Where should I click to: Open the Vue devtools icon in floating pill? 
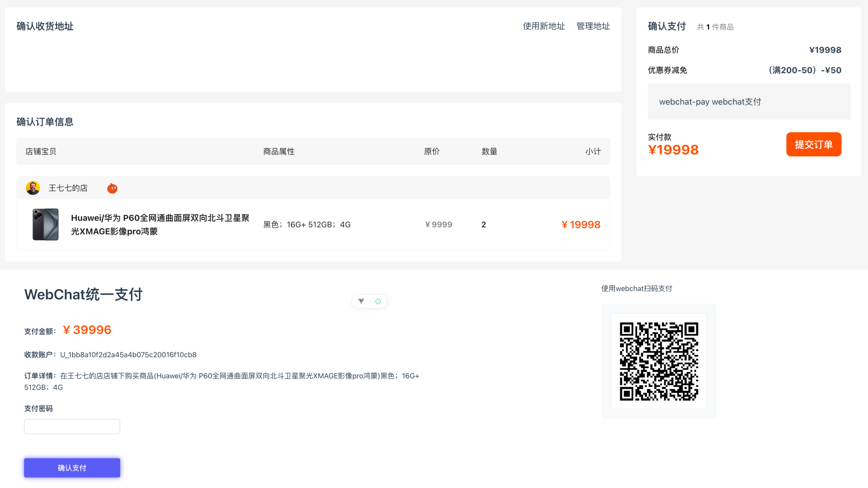click(361, 301)
